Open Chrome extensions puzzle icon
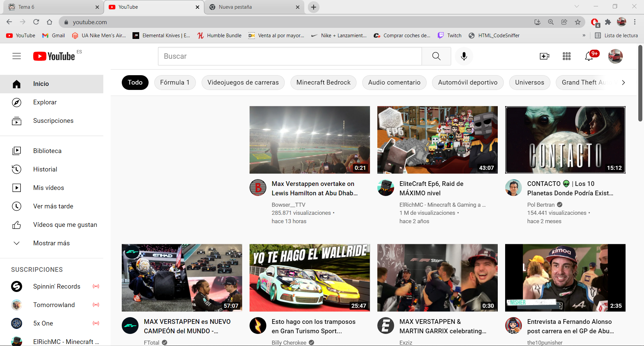Screen dimensions: 644x346 tap(608, 22)
